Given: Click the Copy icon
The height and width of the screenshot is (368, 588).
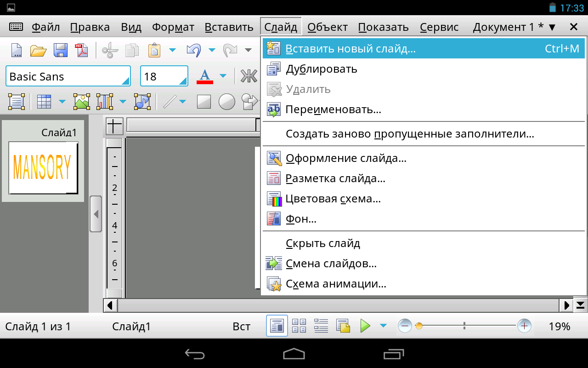Looking at the screenshot, I should [132, 50].
